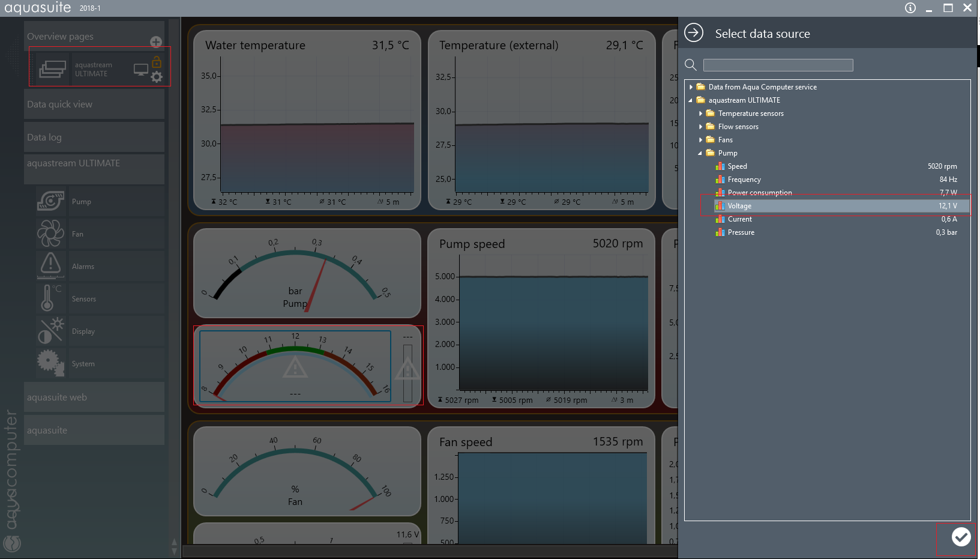This screenshot has height=559, width=980.
Task: Collapse the Pump folder
Action: click(700, 153)
